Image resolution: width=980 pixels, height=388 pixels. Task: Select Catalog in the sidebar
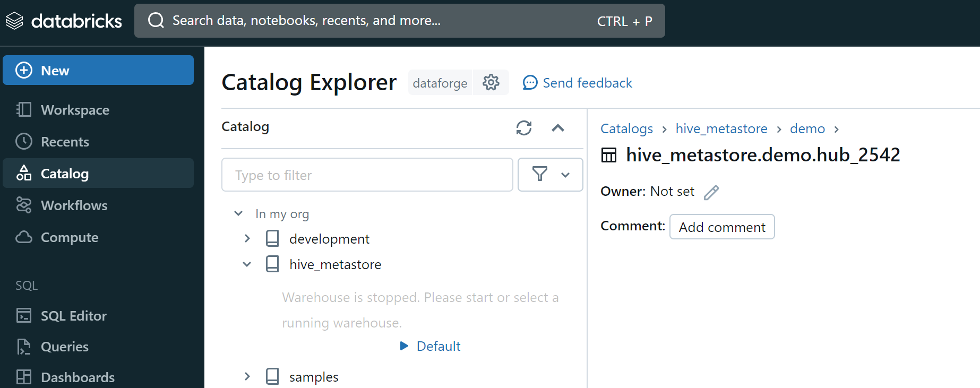point(98,173)
